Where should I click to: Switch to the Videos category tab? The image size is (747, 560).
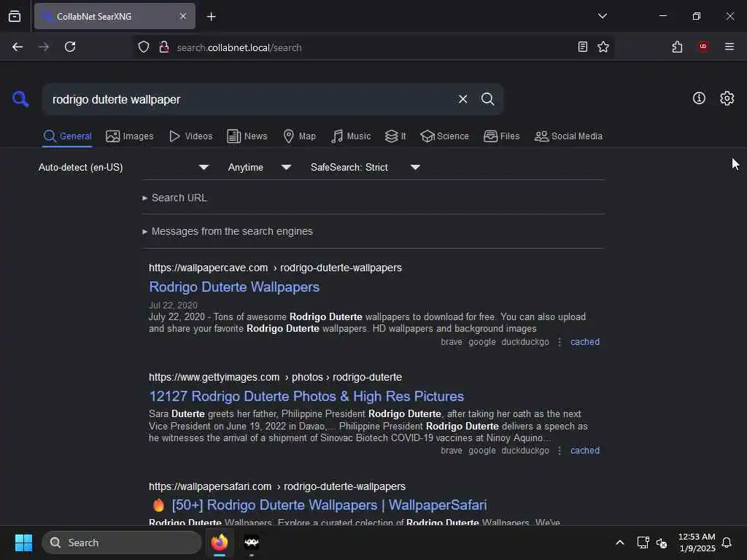190,136
